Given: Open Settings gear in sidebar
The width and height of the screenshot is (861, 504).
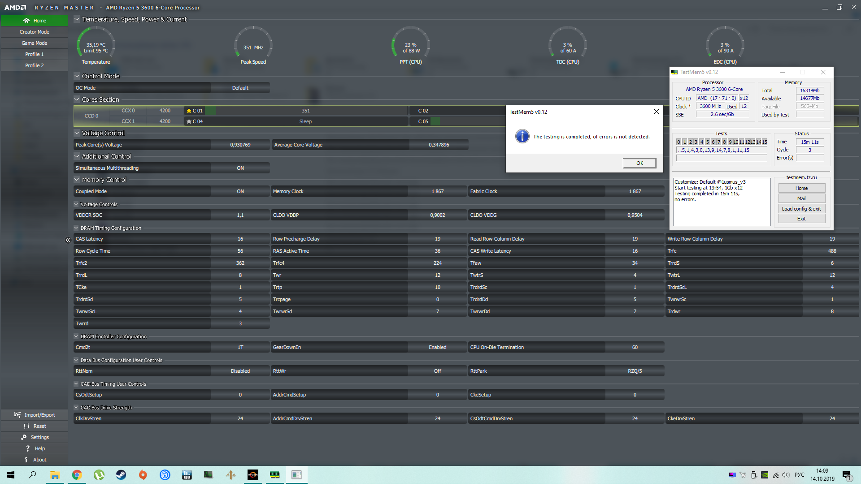Looking at the screenshot, I should [24, 437].
